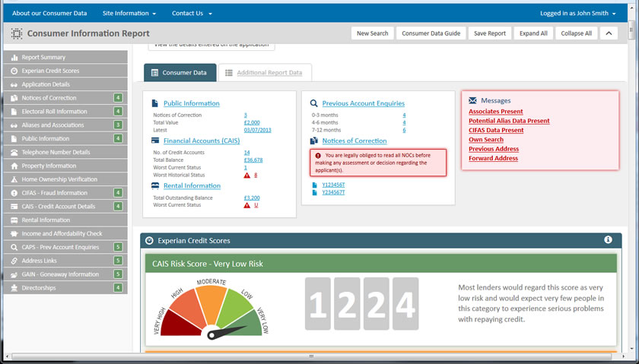Screen dimensions: 639x364
Task: Click the £3,200 Total Outstanding Balance value
Action: point(252,198)
